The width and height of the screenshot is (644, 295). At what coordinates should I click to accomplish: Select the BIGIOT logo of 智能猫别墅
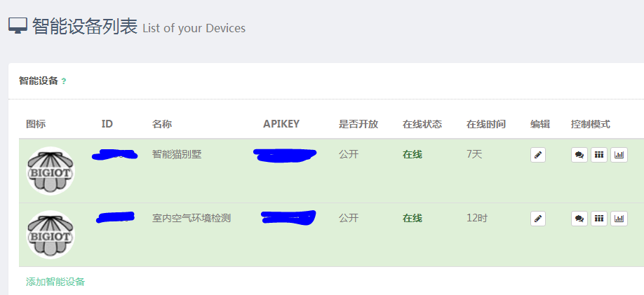point(51,171)
